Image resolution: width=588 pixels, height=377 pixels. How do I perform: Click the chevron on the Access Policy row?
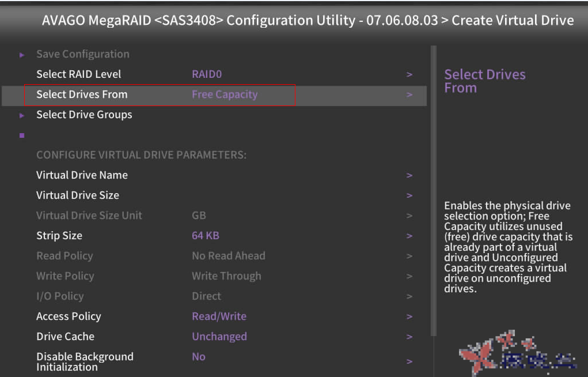(x=409, y=316)
